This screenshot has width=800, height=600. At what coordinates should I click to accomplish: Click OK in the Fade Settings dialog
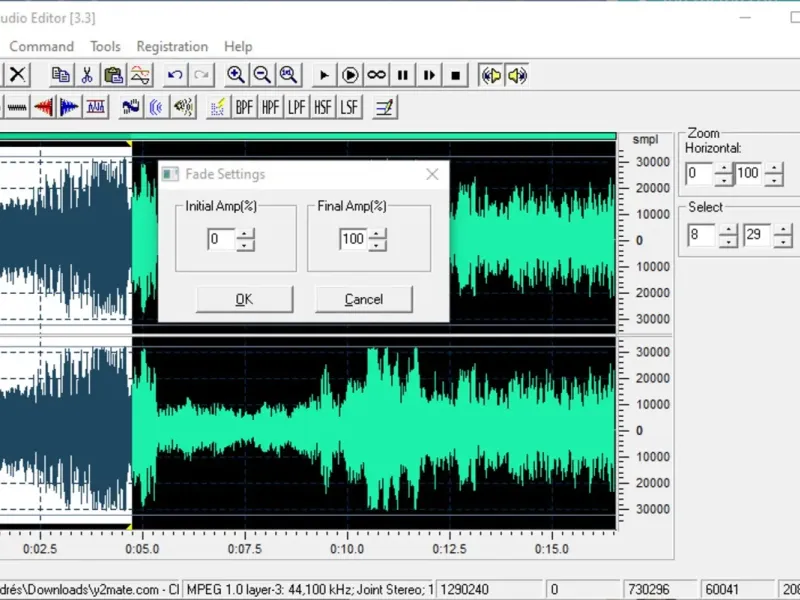[x=244, y=299]
